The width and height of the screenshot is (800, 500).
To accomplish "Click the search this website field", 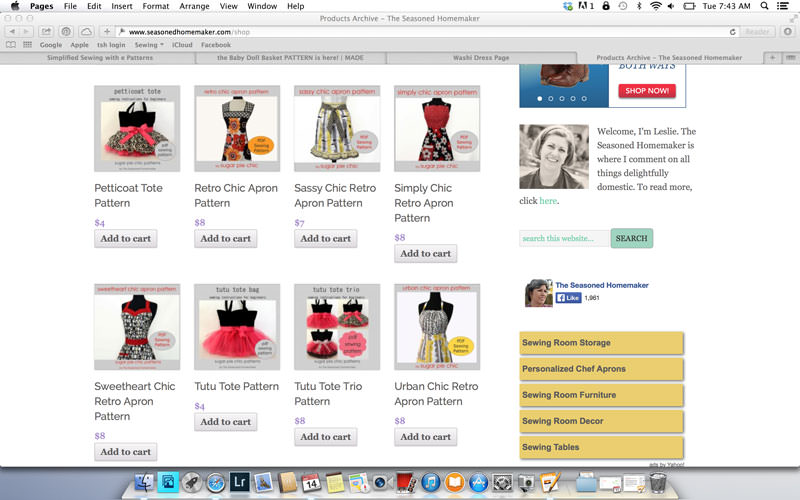I will click(564, 239).
